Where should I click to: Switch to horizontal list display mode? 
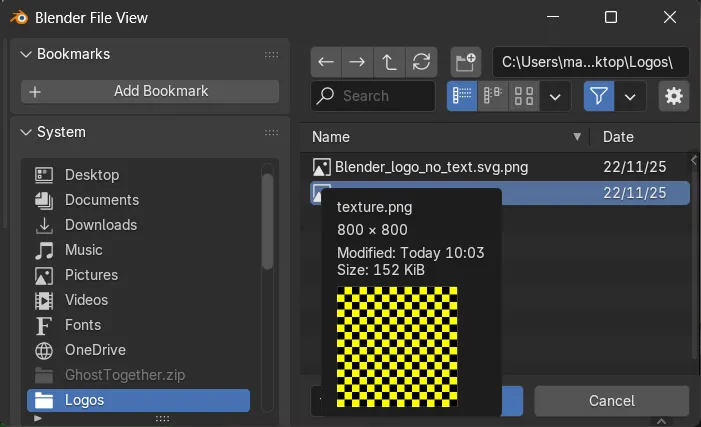click(x=493, y=96)
